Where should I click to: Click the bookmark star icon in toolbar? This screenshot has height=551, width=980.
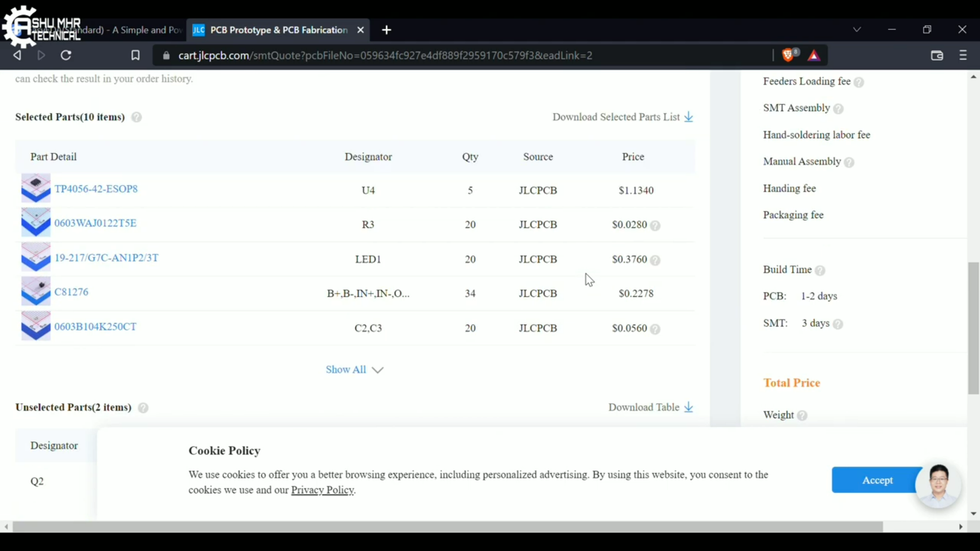pyautogui.click(x=135, y=55)
